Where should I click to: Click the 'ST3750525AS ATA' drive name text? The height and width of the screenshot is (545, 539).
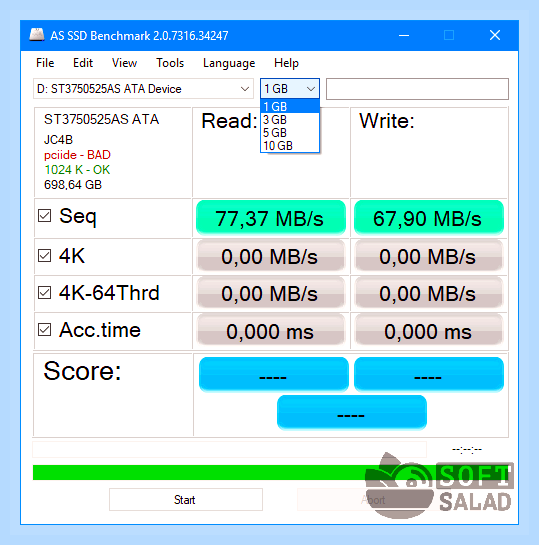(101, 119)
